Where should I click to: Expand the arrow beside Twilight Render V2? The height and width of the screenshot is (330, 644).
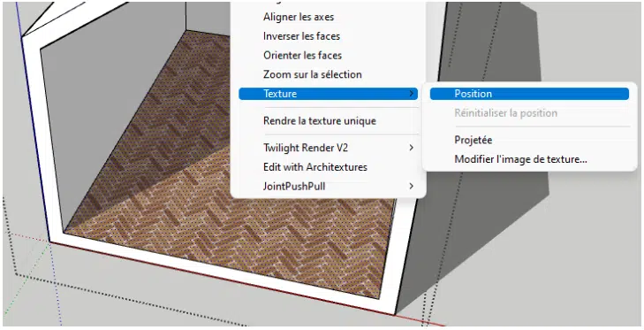click(x=411, y=148)
